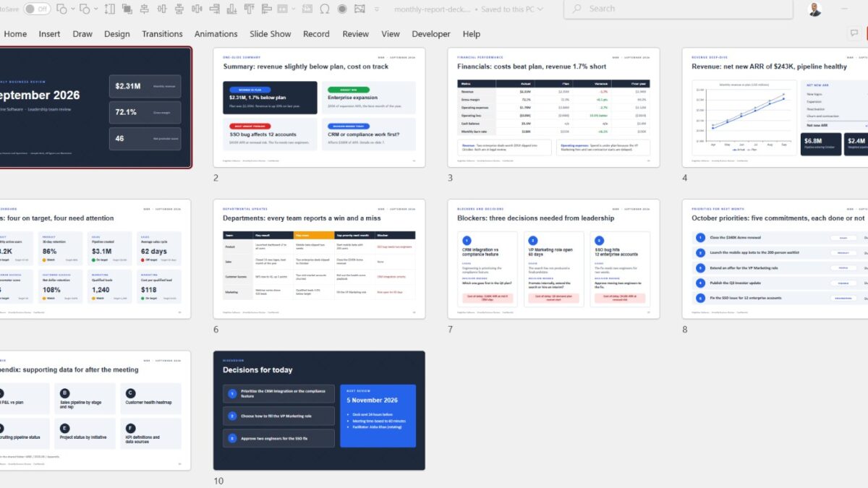The width and height of the screenshot is (868, 488).
Task: Open the Developer tab
Action: [x=431, y=34]
